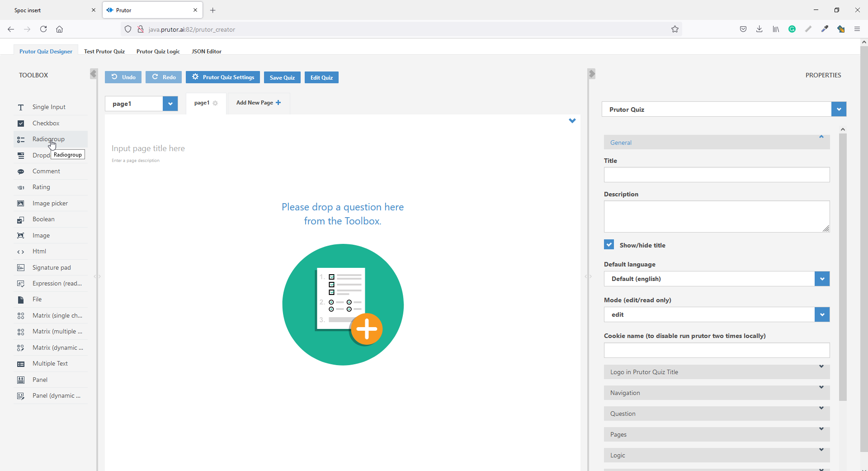This screenshot has height=471, width=868.
Task: Add a Matrix (dynamic rows) icon
Action: (x=21, y=348)
